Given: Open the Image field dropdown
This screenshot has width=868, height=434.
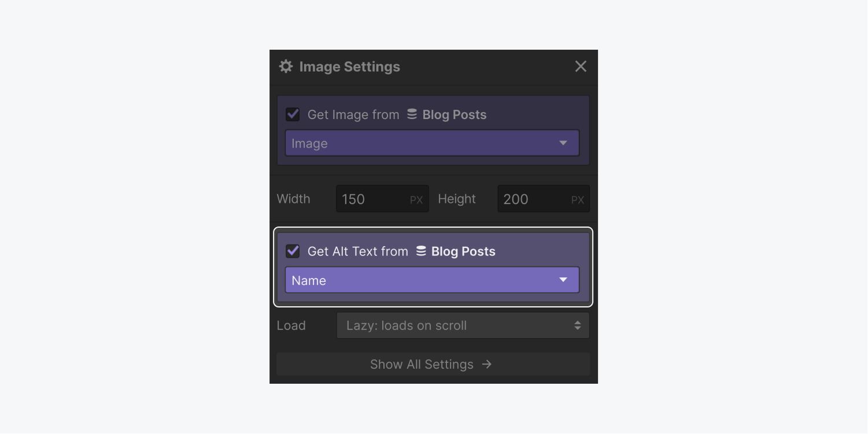Looking at the screenshot, I should [x=433, y=143].
